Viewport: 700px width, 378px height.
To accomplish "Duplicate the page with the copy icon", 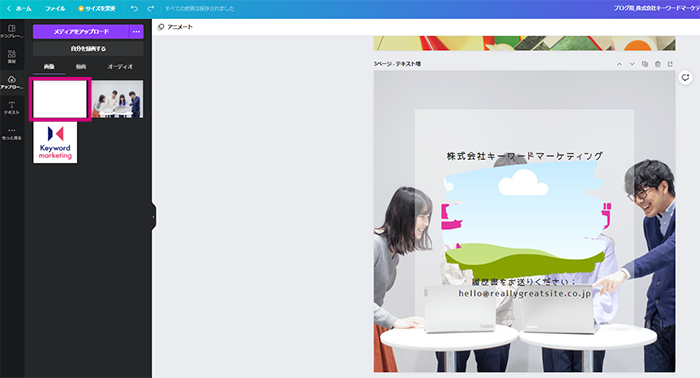I will coord(645,64).
